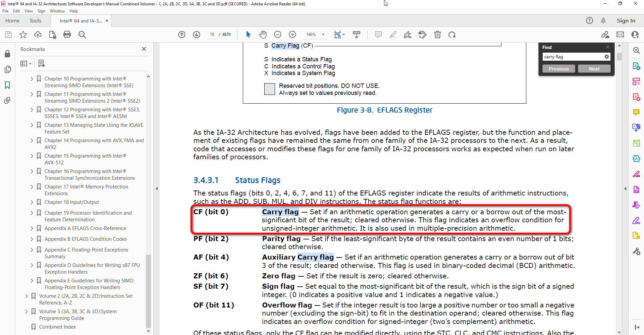The image size is (644, 335).
Task: Click the find text input field
Action: [573, 57]
